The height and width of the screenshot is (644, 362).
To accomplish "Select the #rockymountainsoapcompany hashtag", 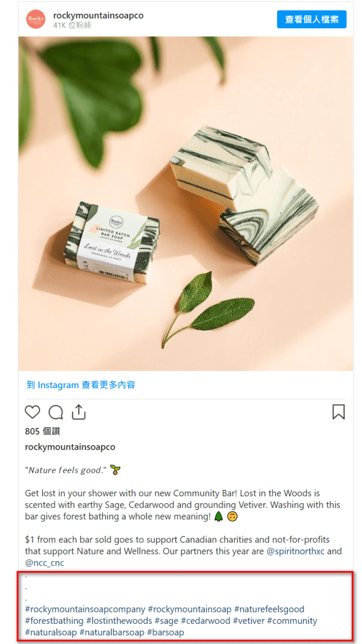I will coord(85,609).
